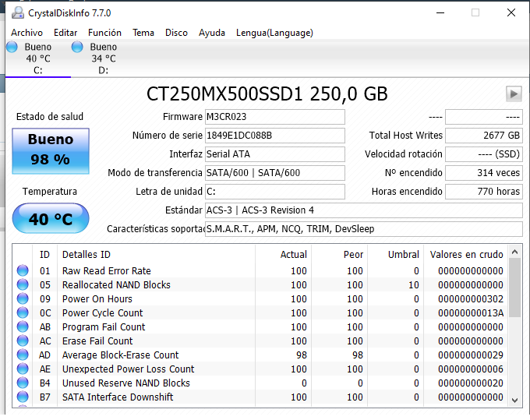The height and width of the screenshot is (420, 530).
Task: Click status orb of Erase Fail Count
Action: pyautogui.click(x=23, y=341)
